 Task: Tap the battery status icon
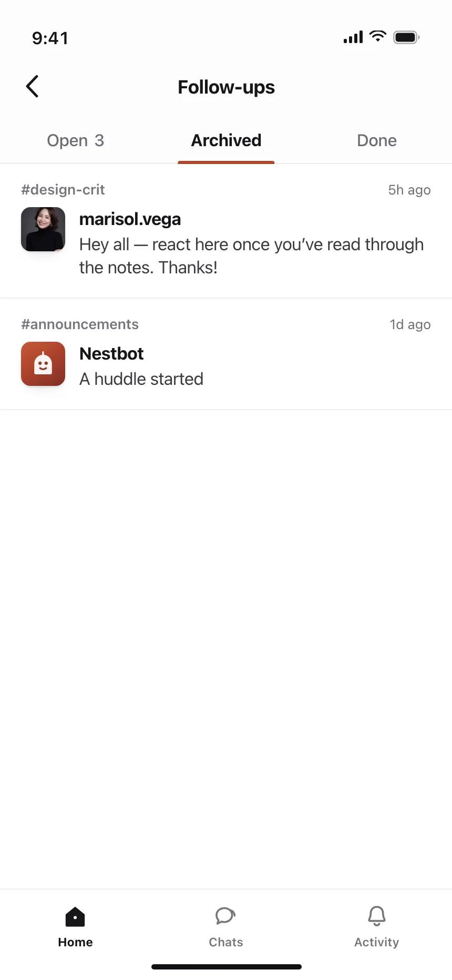click(406, 37)
